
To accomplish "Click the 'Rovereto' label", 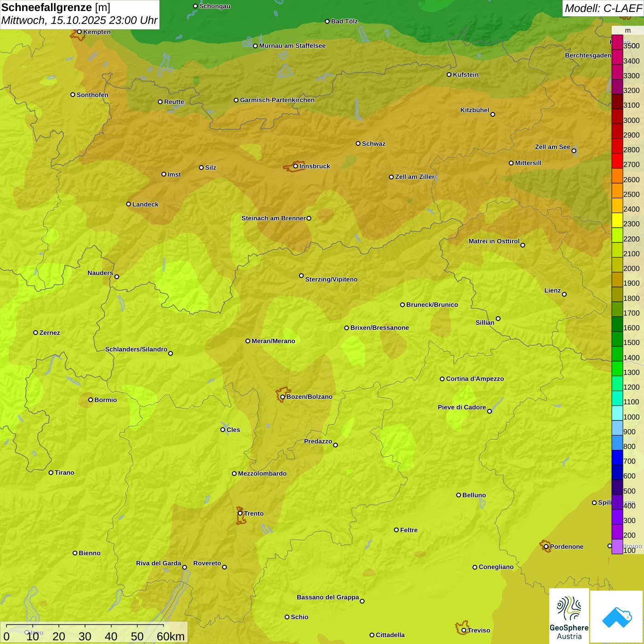I will point(207,563).
